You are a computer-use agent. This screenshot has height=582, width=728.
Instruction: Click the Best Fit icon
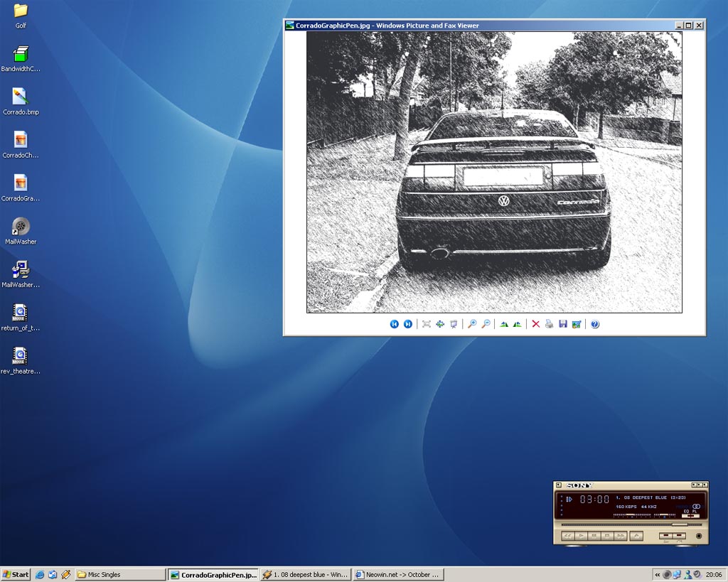coord(427,324)
